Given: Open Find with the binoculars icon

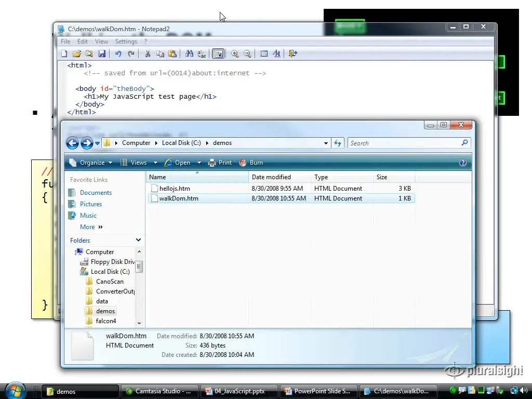Looking at the screenshot, I should [x=189, y=54].
